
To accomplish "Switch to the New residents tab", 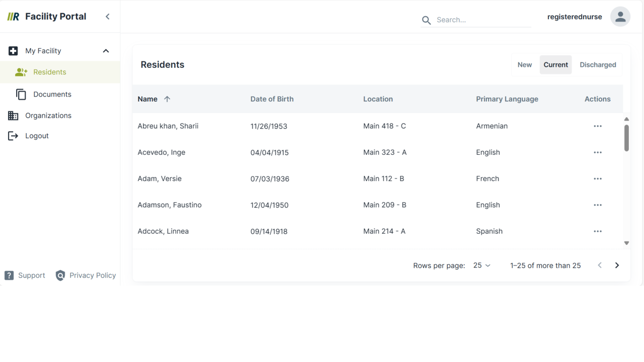I will point(525,65).
